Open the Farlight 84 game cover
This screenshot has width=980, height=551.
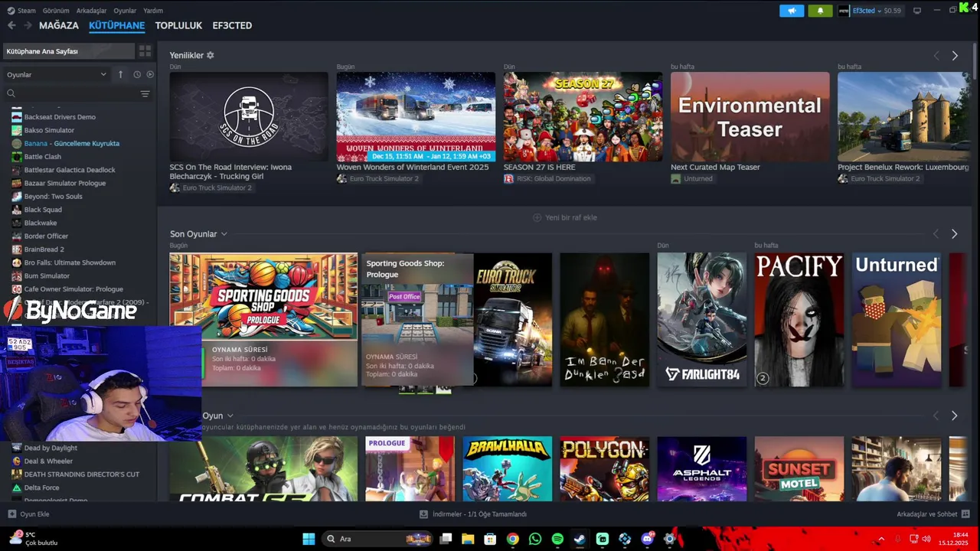(701, 320)
